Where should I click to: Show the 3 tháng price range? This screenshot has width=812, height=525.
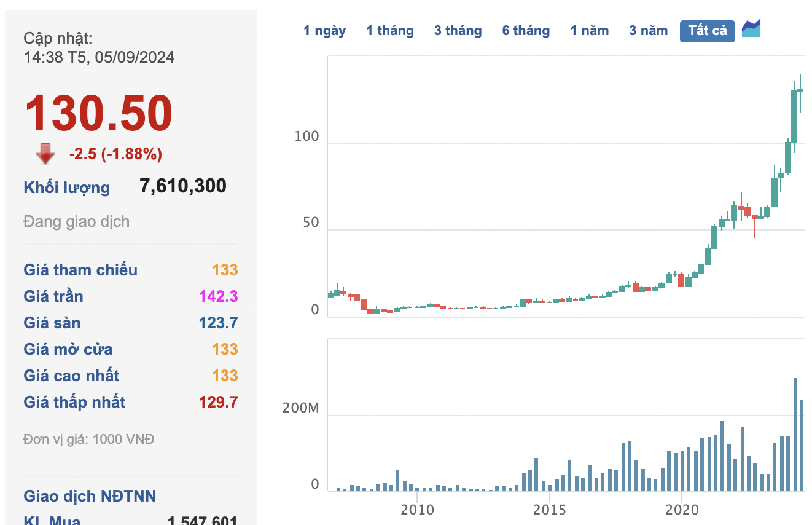(x=458, y=31)
